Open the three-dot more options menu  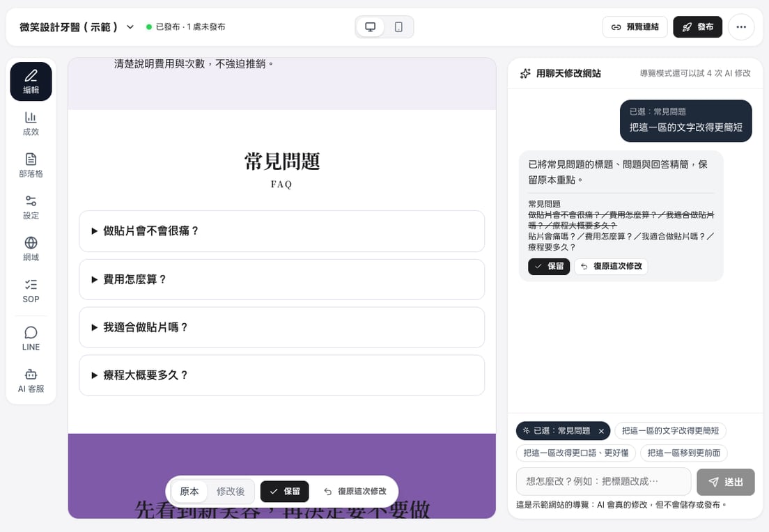tap(741, 27)
